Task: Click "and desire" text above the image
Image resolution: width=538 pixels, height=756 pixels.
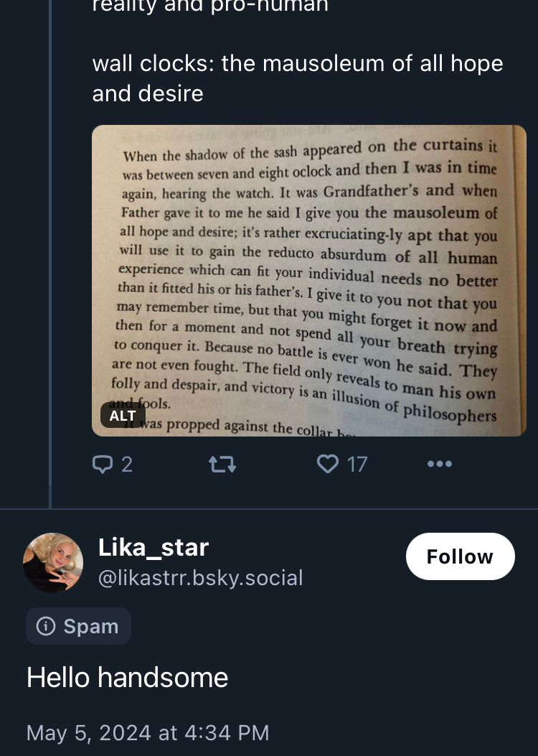Action: click(148, 93)
